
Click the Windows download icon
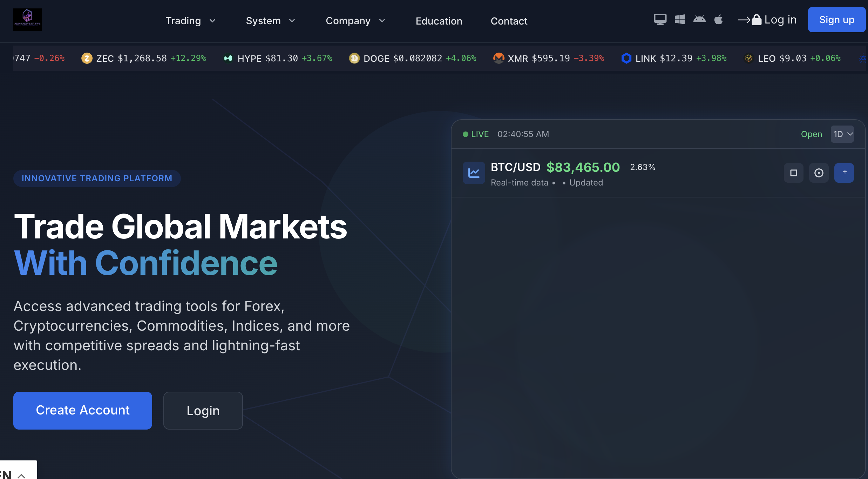tap(680, 19)
